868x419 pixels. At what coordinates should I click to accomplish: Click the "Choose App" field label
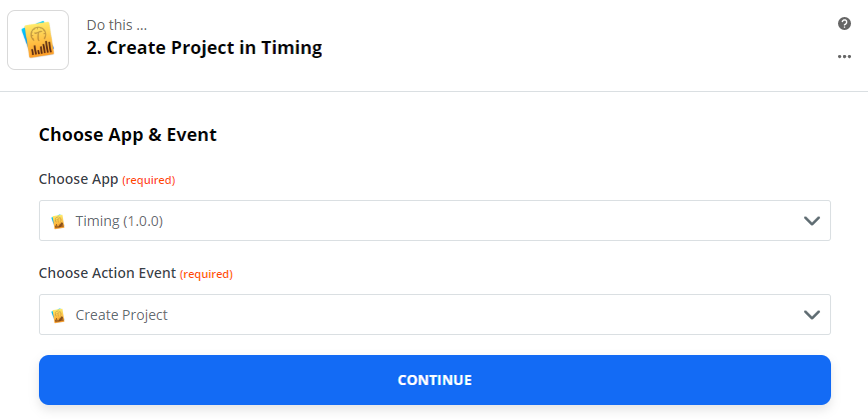point(79,180)
